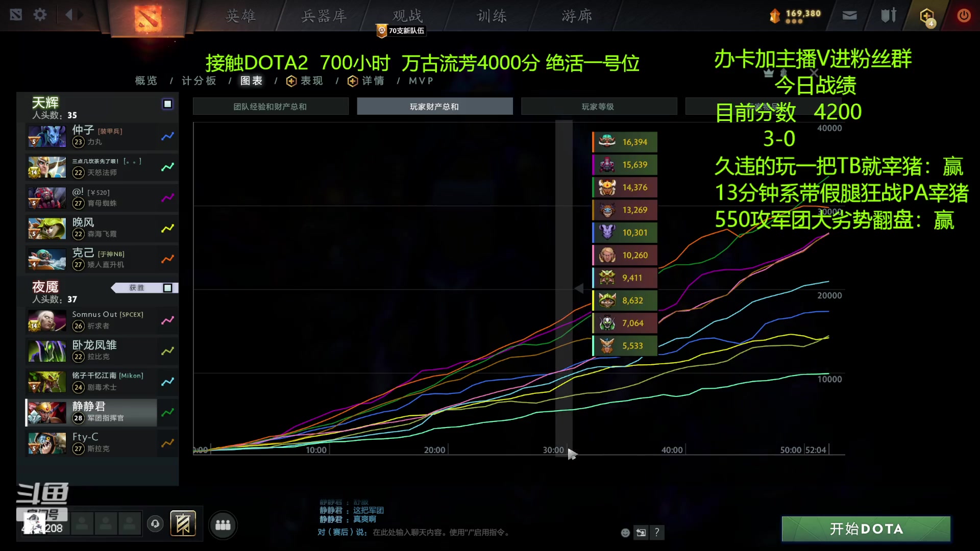Switch to 概览 overview sub-tab
The image size is (980, 551).
tap(146, 81)
